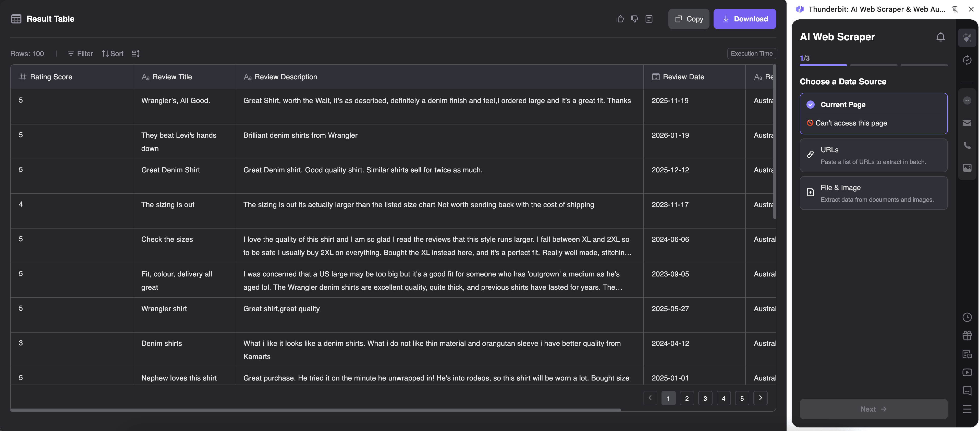Image resolution: width=980 pixels, height=431 pixels.
Task: Switch to results page 3
Action: coord(705,398)
